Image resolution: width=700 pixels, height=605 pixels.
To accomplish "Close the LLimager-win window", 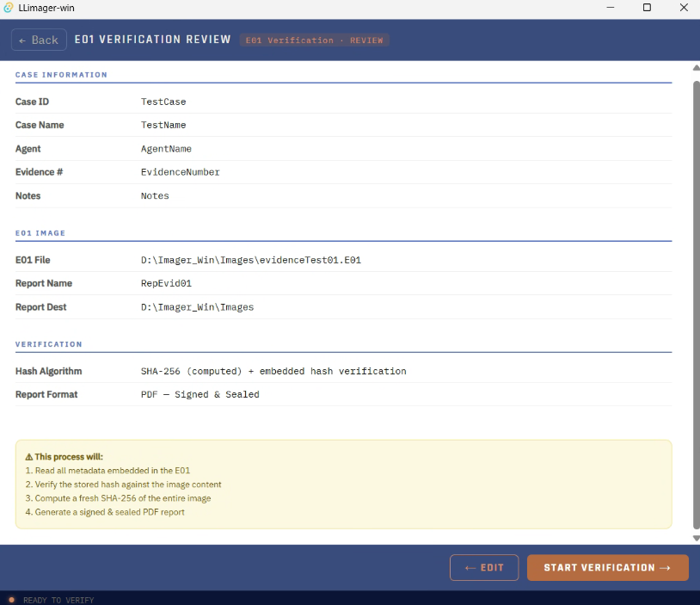I will click(x=684, y=8).
